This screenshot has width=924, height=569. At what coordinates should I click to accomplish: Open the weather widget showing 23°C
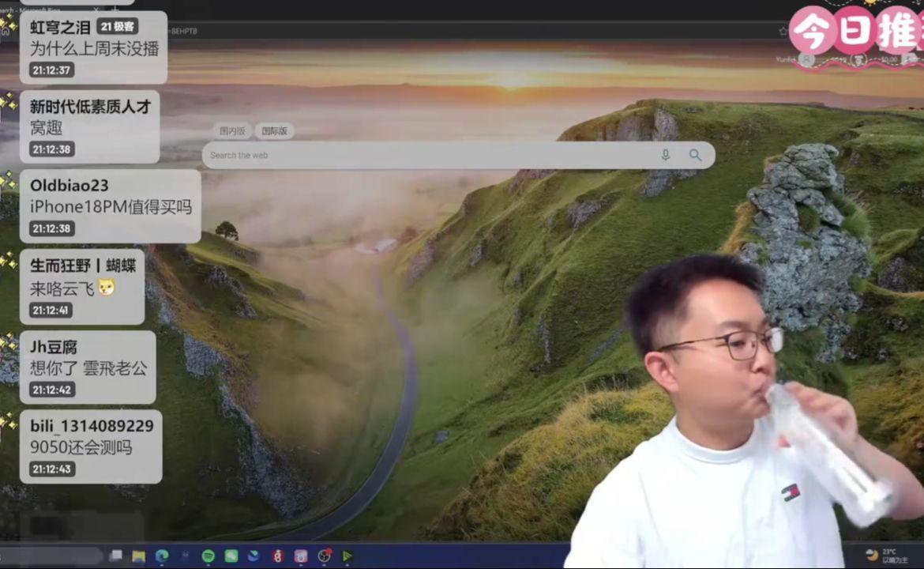(887, 556)
